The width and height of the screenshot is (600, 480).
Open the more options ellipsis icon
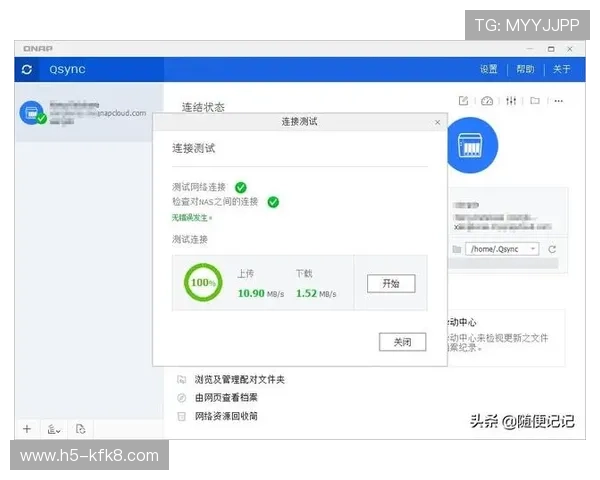click(x=558, y=101)
